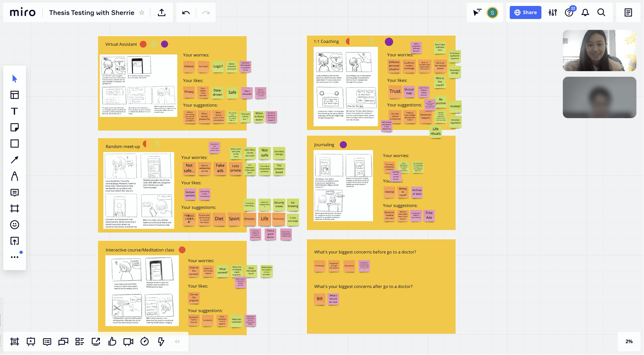The image size is (644, 355).
Task: Select the Text tool
Action: pyautogui.click(x=15, y=111)
